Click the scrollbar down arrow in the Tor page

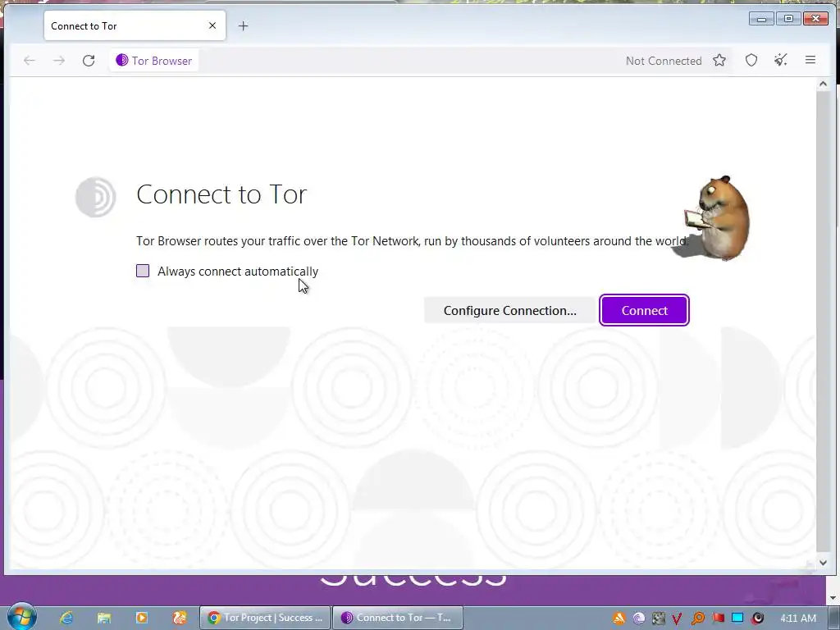click(x=823, y=563)
